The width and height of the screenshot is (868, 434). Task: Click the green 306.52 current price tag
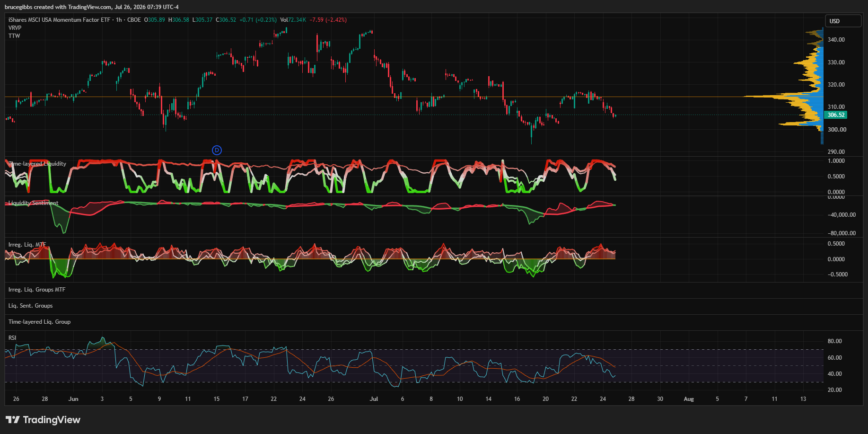point(836,115)
